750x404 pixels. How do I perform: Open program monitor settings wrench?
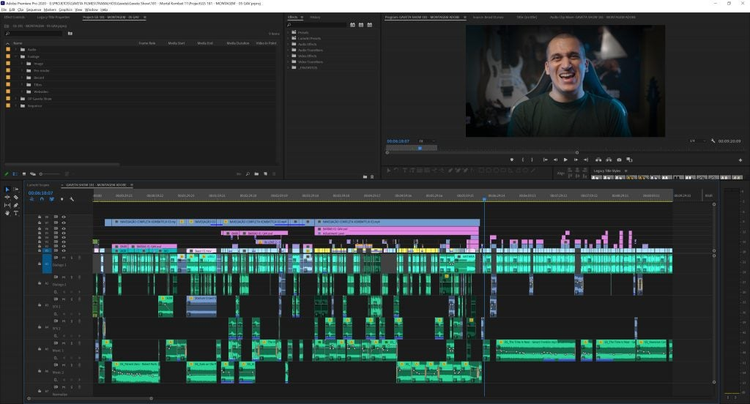[713, 141]
